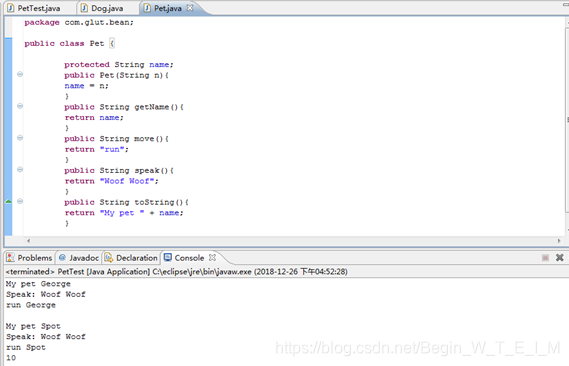Click console output 'My pet Spot'
This screenshot has width=569, height=366.
pyautogui.click(x=33, y=326)
